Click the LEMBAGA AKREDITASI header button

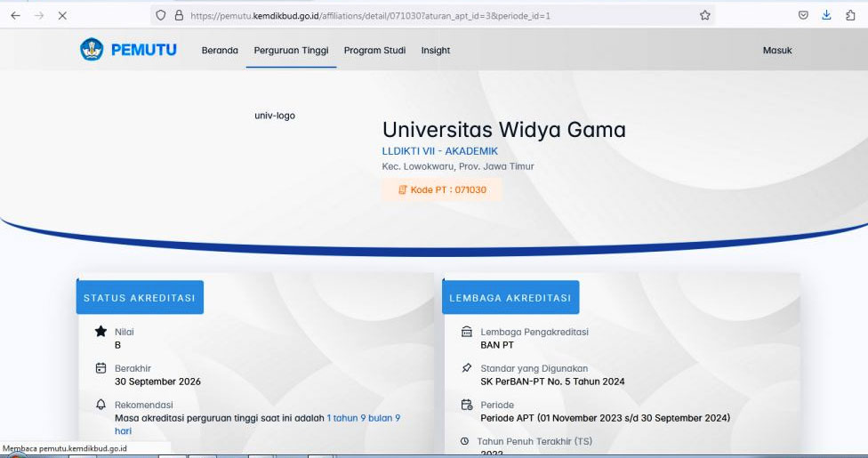tap(510, 297)
